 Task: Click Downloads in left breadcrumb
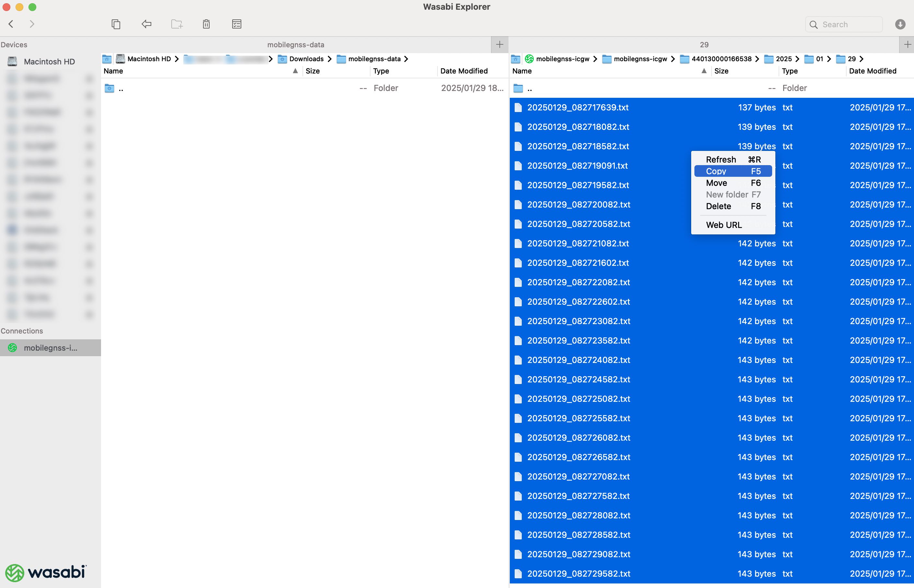[x=306, y=59]
